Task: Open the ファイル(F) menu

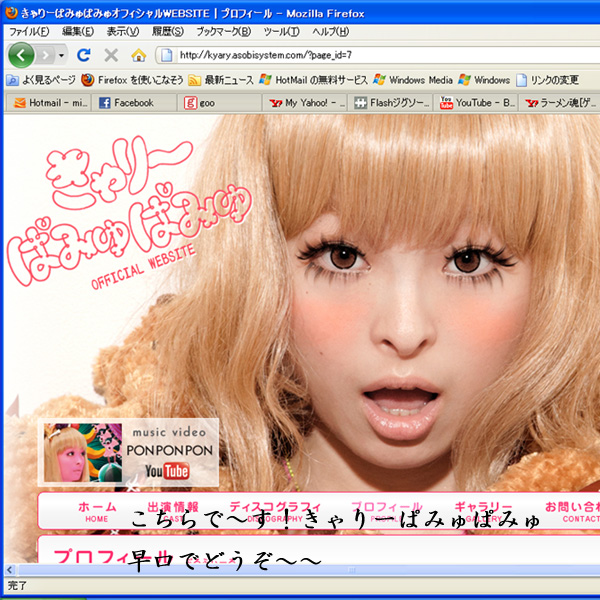Action: coord(29,31)
